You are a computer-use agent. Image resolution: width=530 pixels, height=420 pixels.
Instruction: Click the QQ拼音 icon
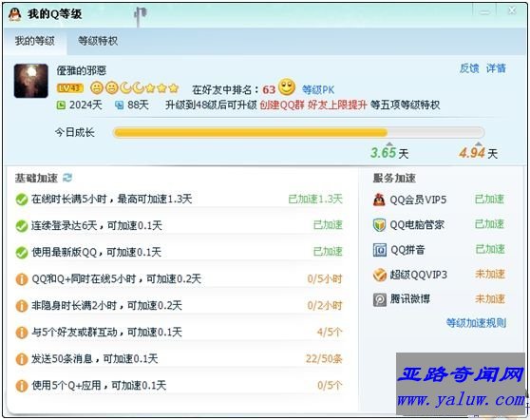380,250
